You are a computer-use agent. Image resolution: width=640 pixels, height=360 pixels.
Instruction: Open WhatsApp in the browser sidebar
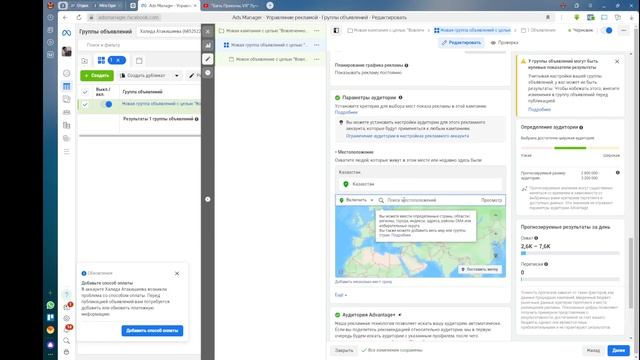point(50,305)
